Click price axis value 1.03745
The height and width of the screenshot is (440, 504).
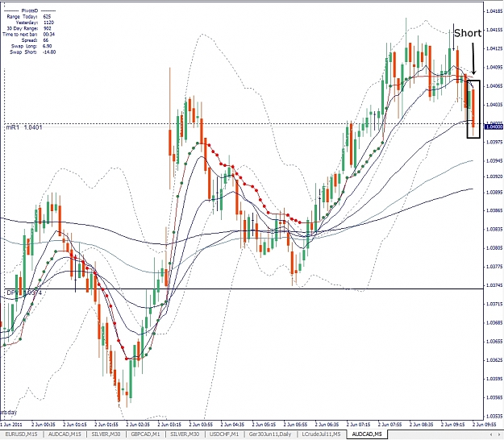tap(494, 285)
